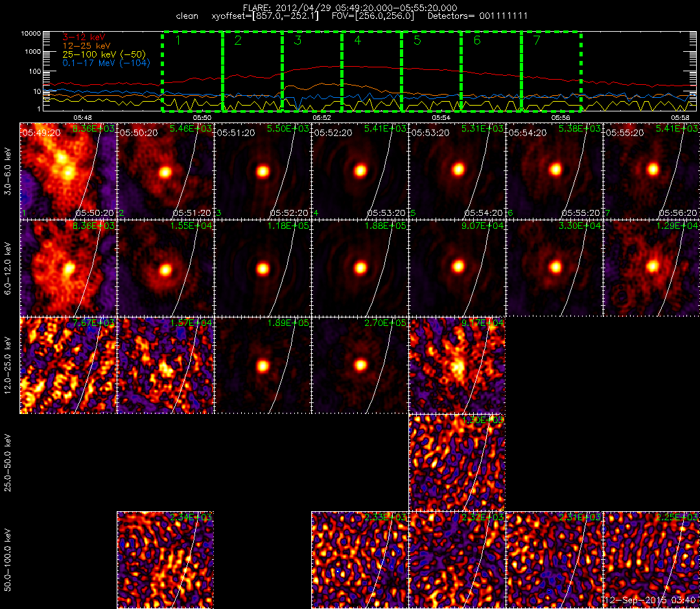This screenshot has height=609, width=700.
Task: Open the 12.0-25.0 keV image labeled 7.67E+03
Action: (x=68, y=366)
